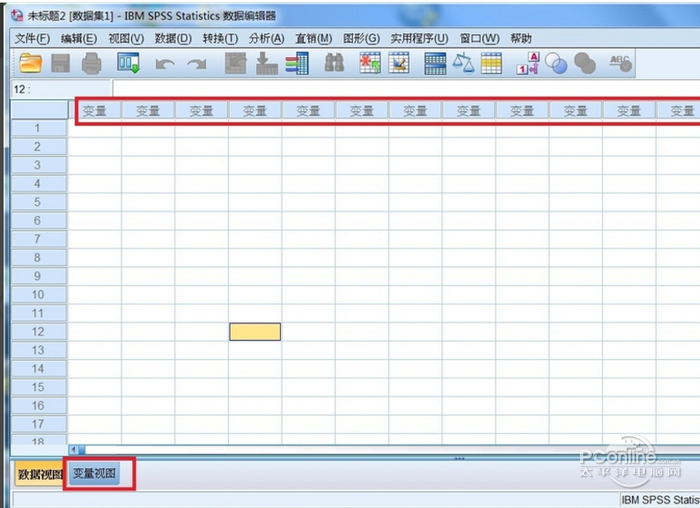Select row header 8
This screenshot has width=700, height=508.
[39, 258]
